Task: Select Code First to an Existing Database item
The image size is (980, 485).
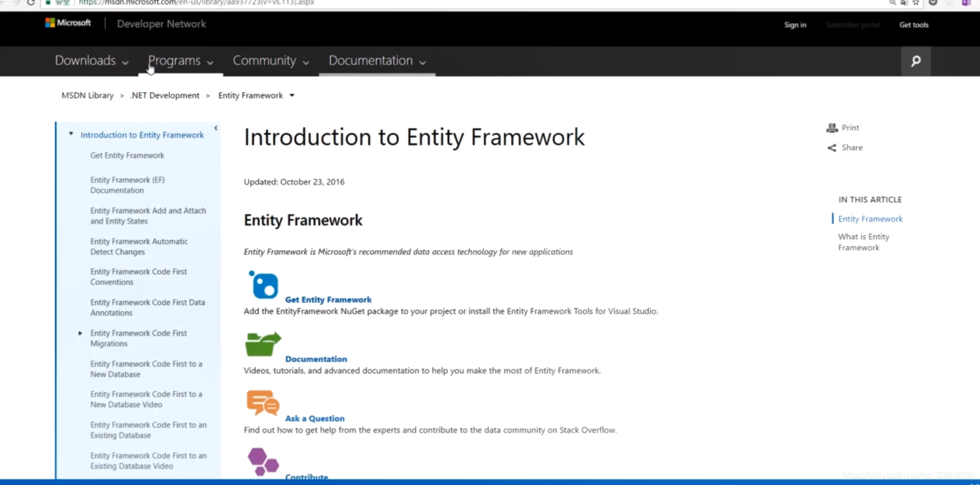Action: click(148, 430)
